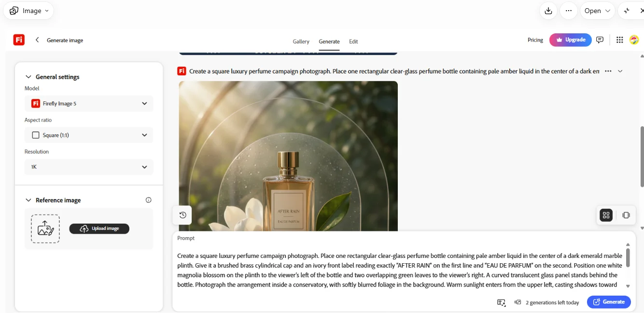Open three-dot options for the perfume prompt
The height and width of the screenshot is (313, 644).
coord(608,71)
